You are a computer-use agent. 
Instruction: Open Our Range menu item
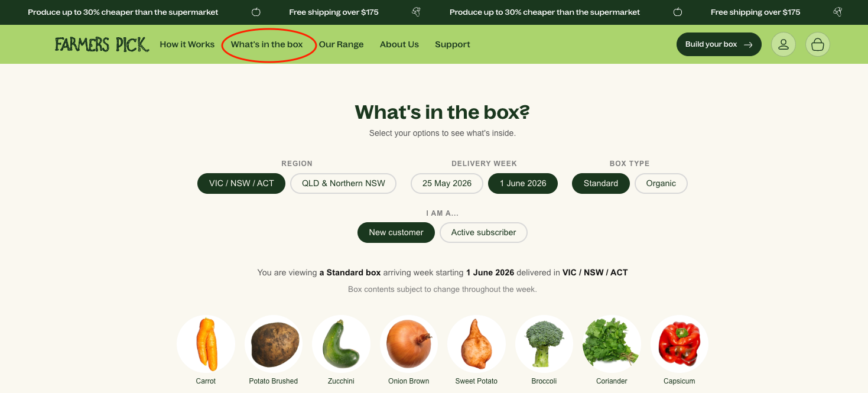click(342, 44)
